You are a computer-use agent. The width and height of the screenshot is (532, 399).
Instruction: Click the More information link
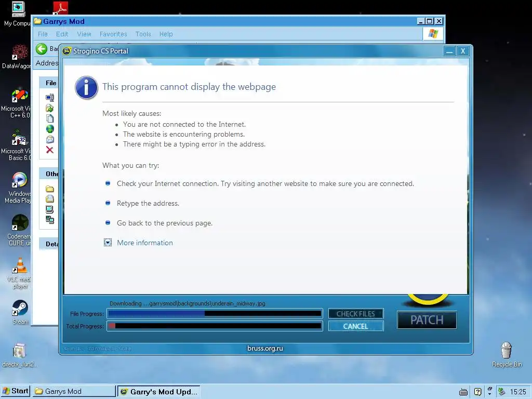pos(145,243)
